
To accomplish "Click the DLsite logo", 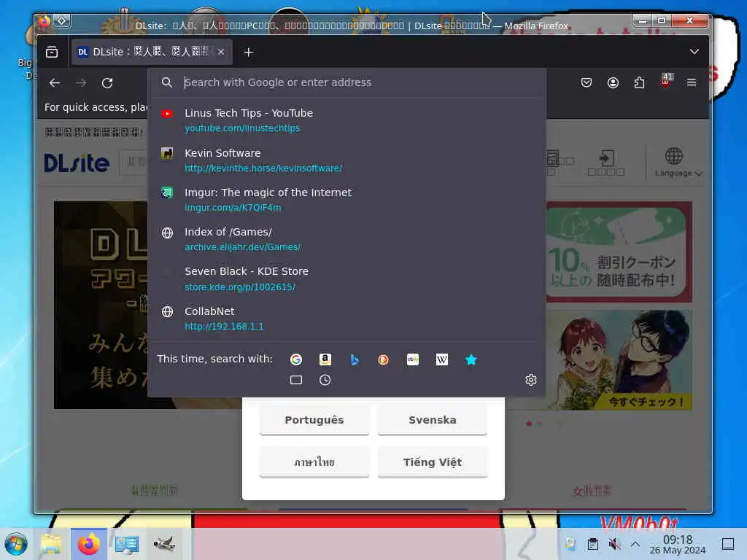I will click(77, 163).
